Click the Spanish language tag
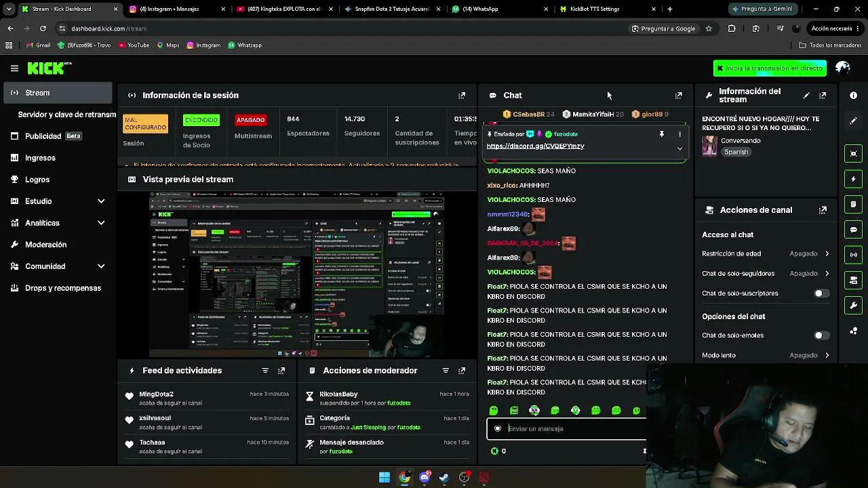Screen dimensions: 868x488 tap(736, 152)
